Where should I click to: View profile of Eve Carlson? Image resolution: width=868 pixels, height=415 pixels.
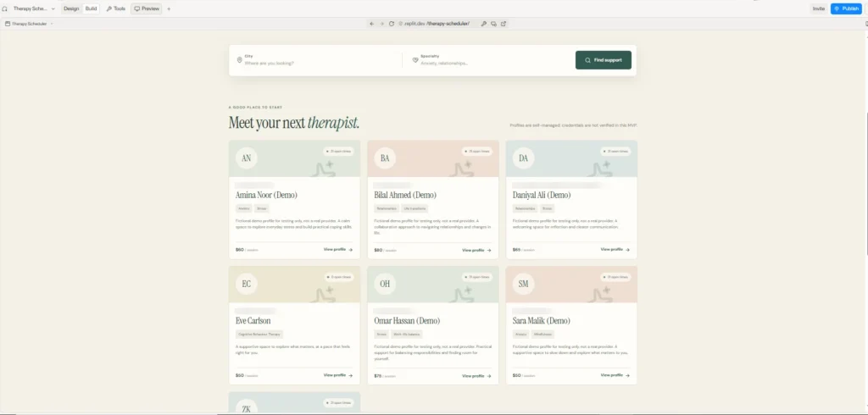(337, 375)
